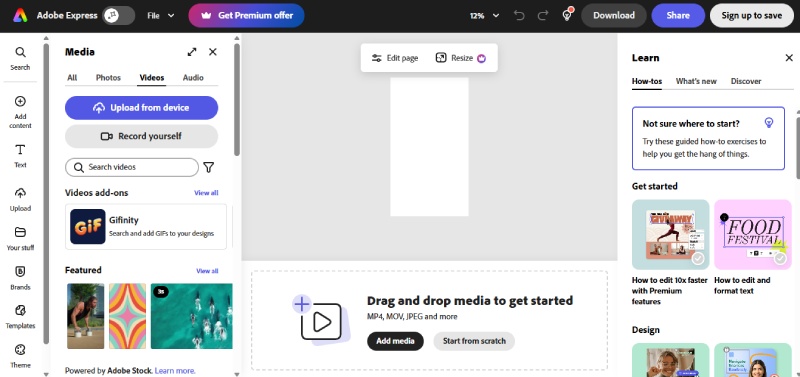Screen dimensions: 800x377
Task: Open Food Festival text tutorial thumbnail
Action: pyautogui.click(x=753, y=234)
